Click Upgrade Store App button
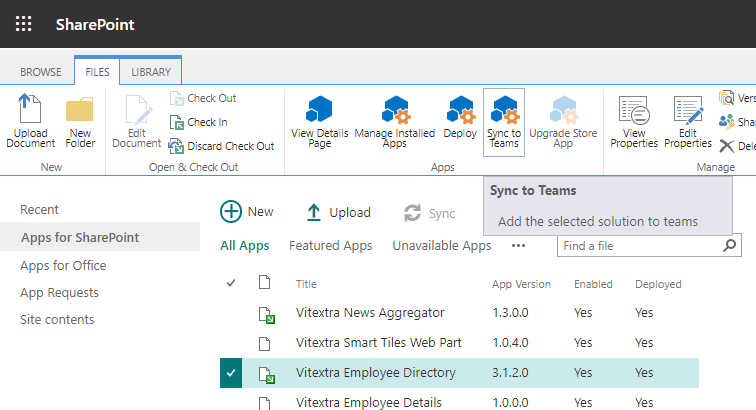 tap(563, 122)
